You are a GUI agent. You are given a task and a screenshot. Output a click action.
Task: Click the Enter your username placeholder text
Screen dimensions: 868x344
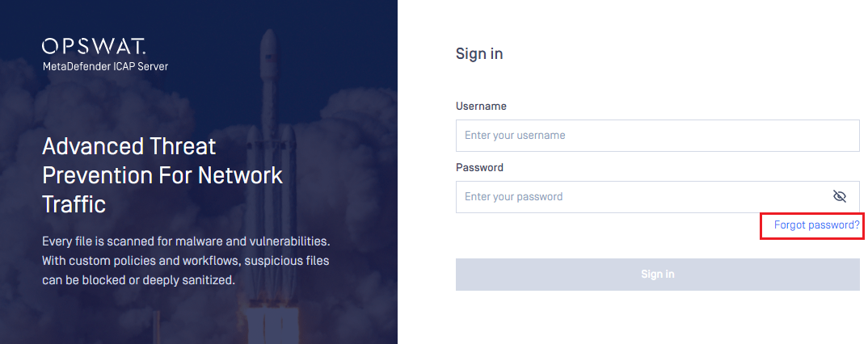(x=515, y=136)
